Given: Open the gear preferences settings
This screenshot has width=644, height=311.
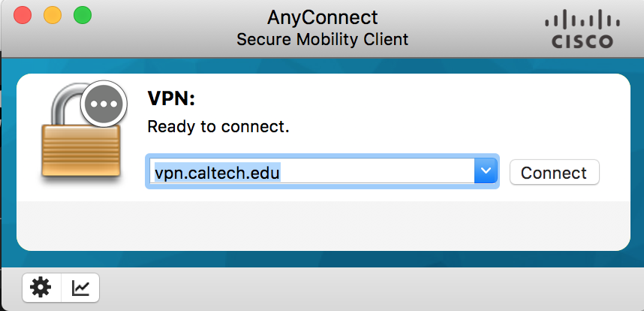Looking at the screenshot, I should [40, 287].
